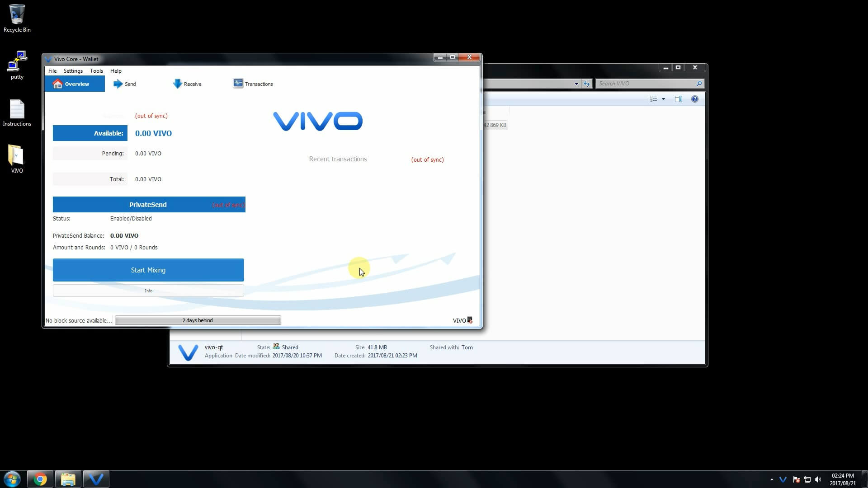Click inside the Search VIVO field
The image size is (868, 488).
coord(646,84)
